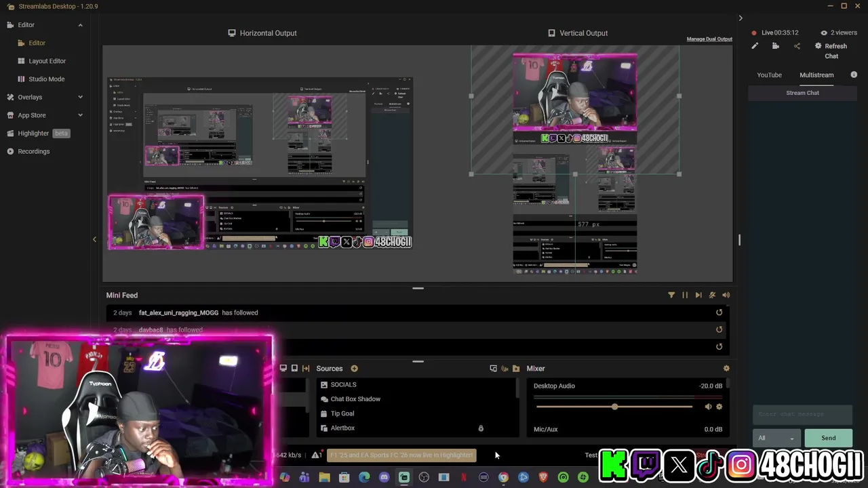Screen dimensions: 868x488
Task: Click the Stream Chat header button
Action: point(802,93)
